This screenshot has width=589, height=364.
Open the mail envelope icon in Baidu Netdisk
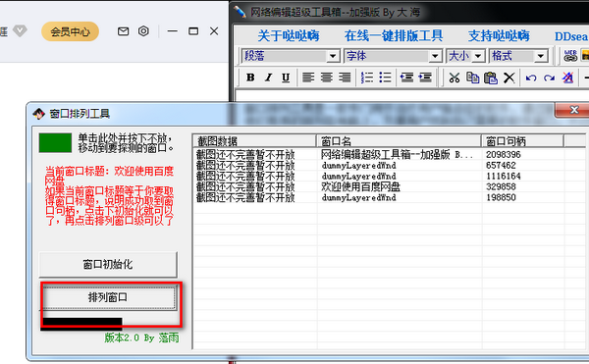124,31
